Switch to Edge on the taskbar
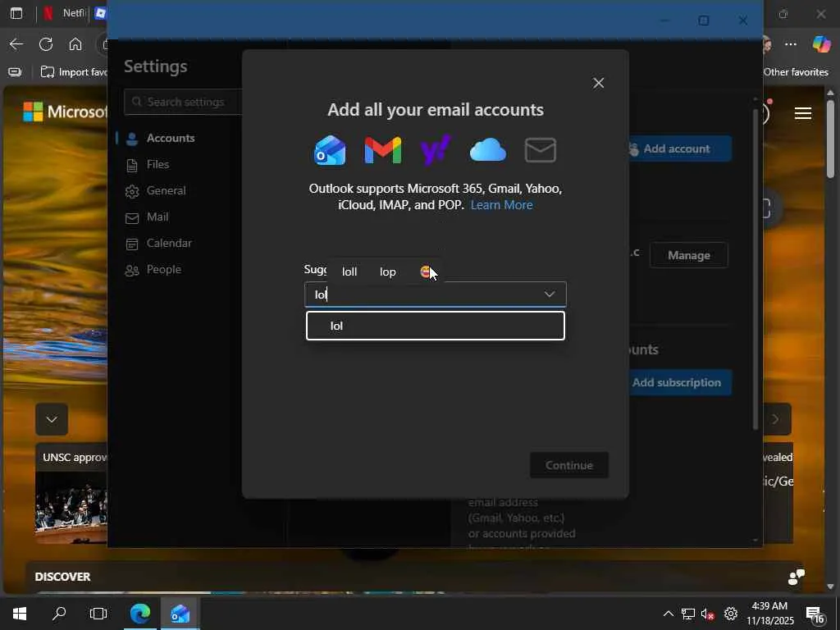The image size is (840, 630). (140, 614)
